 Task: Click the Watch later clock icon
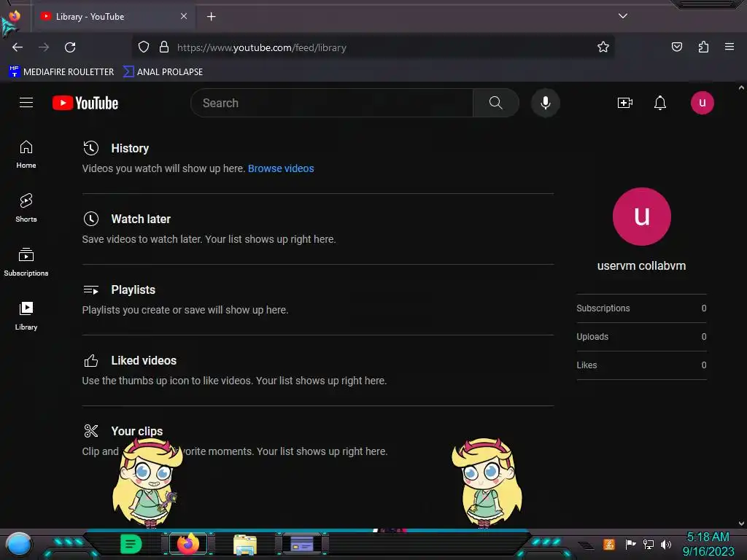click(x=91, y=219)
